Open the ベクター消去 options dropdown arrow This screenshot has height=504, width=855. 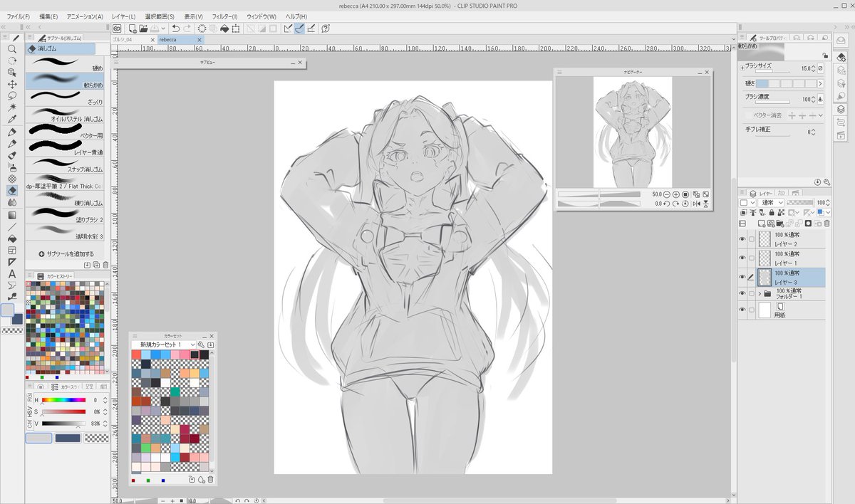point(820,115)
